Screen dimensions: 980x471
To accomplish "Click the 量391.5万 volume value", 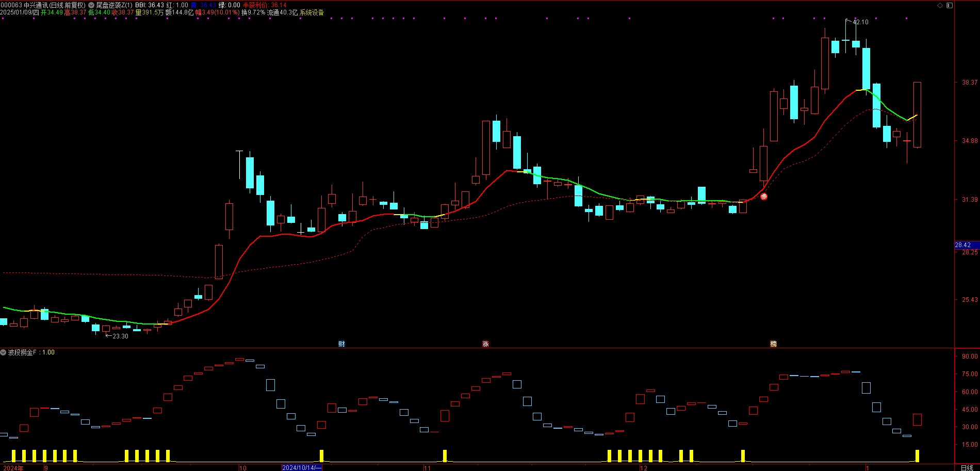I will 150,12.
